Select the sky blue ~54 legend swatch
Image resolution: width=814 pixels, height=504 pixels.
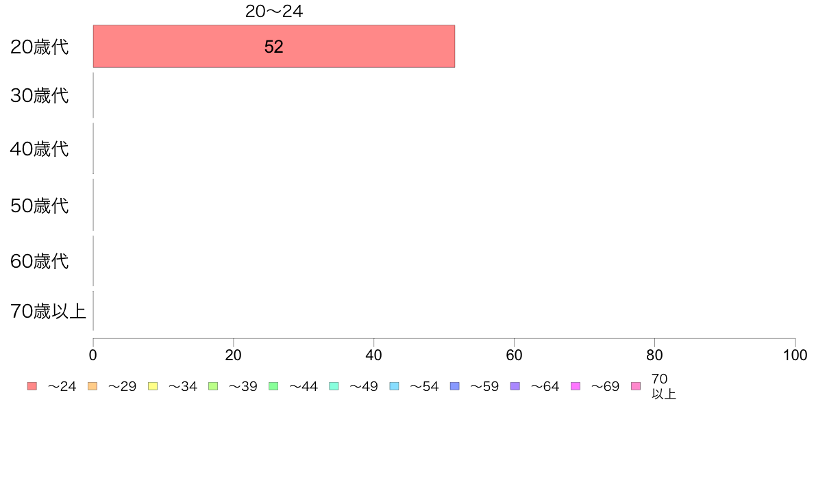(394, 386)
